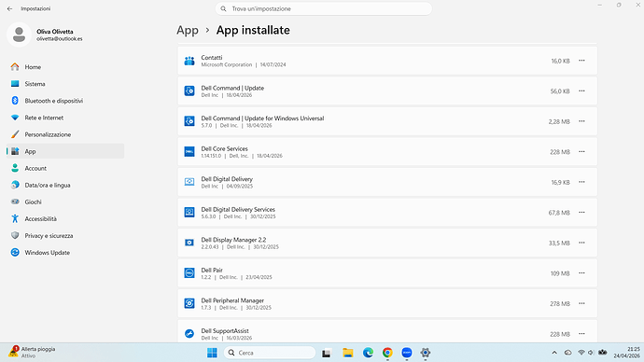
Task: Open more options for Dell Pair
Action: pyautogui.click(x=581, y=273)
